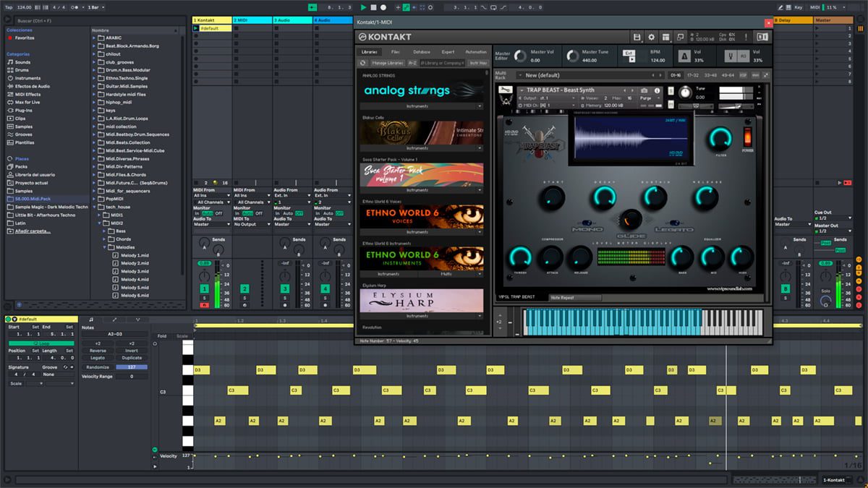Switch to Kontakt Expert tab
This screenshot has height=488, width=868.
[x=448, y=52]
